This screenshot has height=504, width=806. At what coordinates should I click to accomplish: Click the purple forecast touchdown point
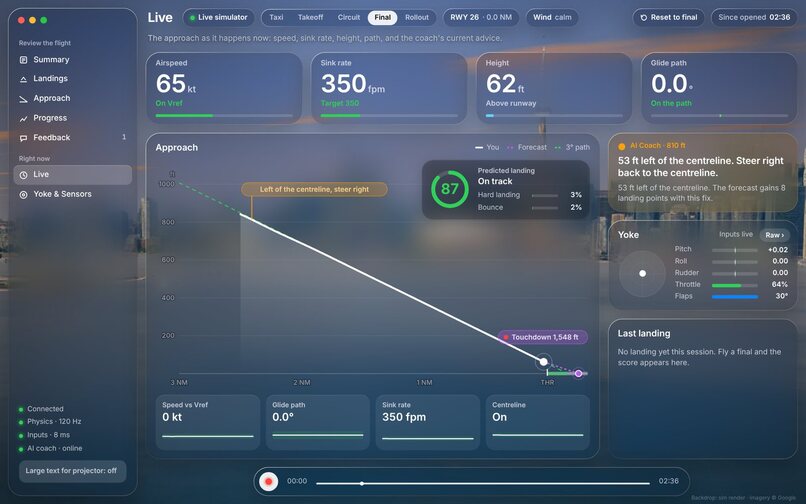click(579, 373)
